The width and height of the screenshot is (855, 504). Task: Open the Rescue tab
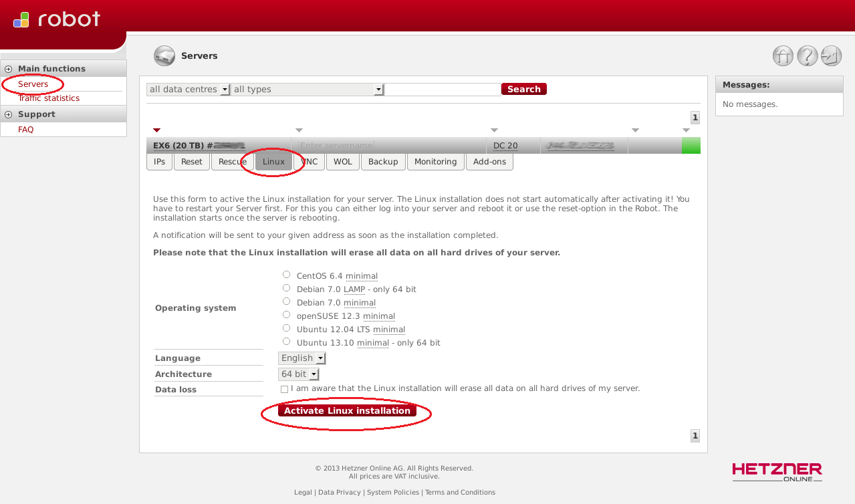coord(233,162)
